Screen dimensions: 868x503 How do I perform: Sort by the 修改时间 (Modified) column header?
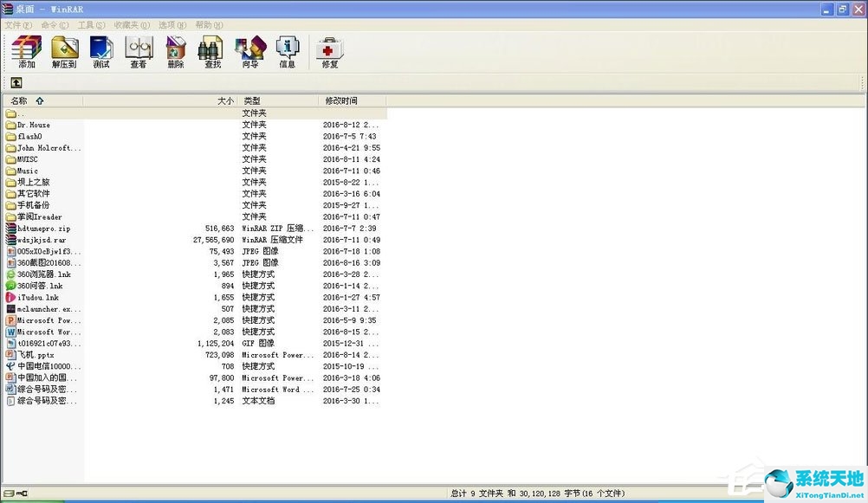tap(352, 100)
